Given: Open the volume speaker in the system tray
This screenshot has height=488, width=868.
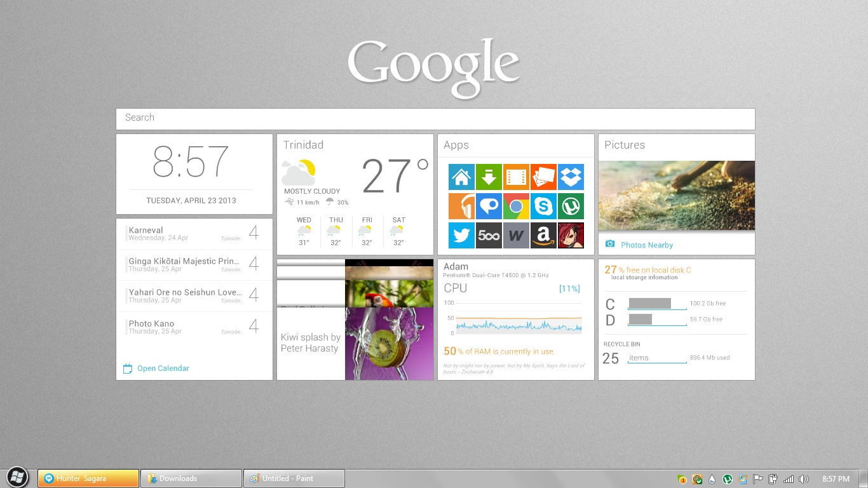Looking at the screenshot, I should pos(803,478).
